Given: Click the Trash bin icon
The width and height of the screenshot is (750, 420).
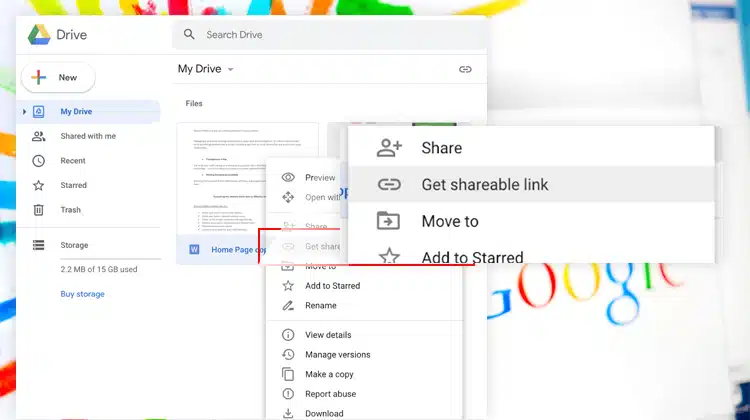Looking at the screenshot, I should point(38,210).
